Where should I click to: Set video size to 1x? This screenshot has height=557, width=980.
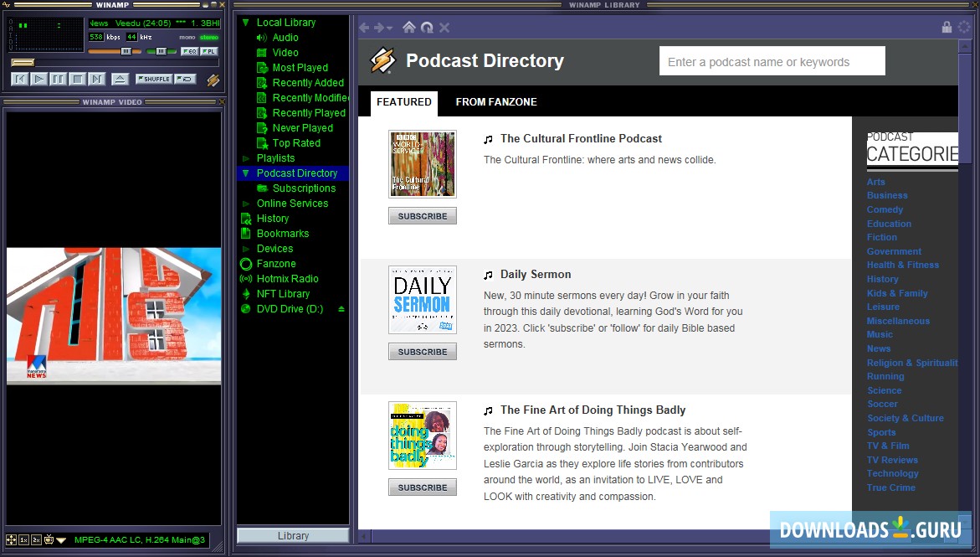point(23,539)
